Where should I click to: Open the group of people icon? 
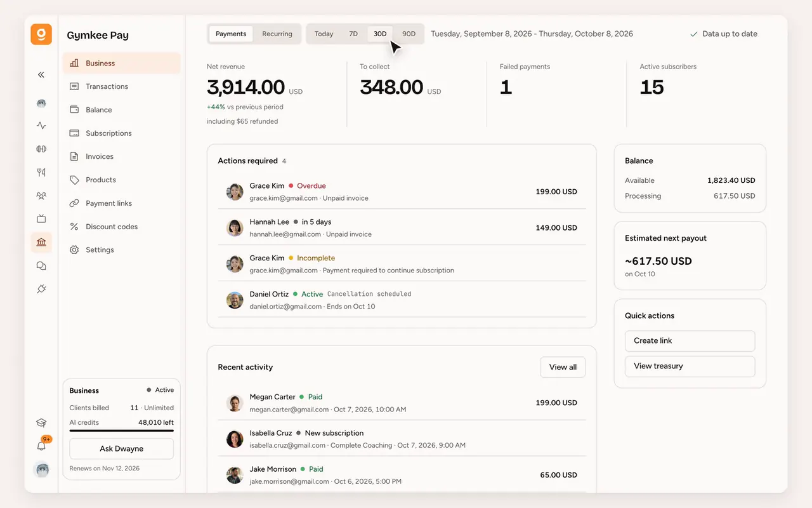click(41, 196)
